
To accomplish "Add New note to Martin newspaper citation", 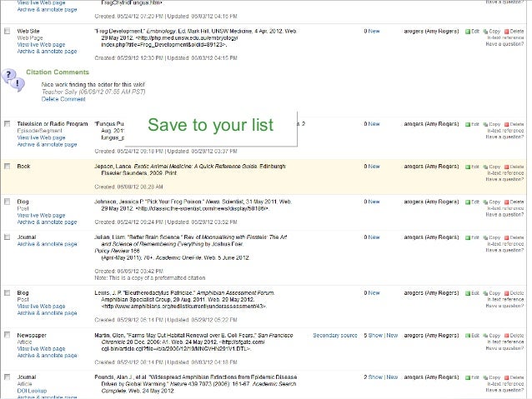I will click(x=392, y=335).
